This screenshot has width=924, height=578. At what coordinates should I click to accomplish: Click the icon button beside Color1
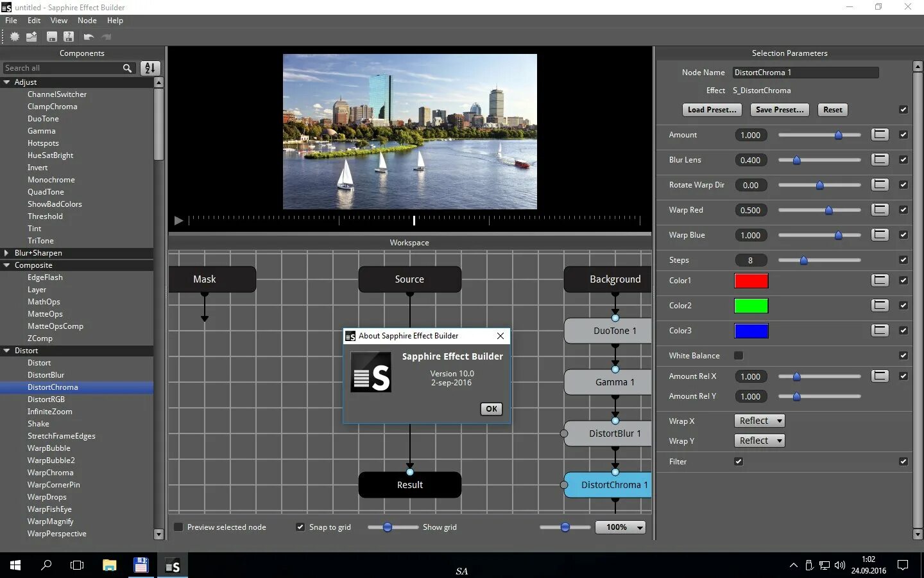click(x=880, y=281)
